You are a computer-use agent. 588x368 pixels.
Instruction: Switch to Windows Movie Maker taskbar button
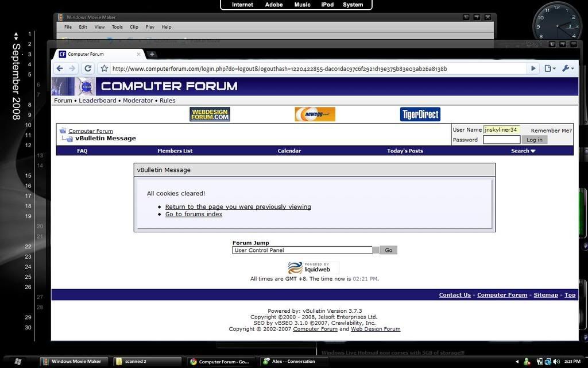click(x=73, y=362)
